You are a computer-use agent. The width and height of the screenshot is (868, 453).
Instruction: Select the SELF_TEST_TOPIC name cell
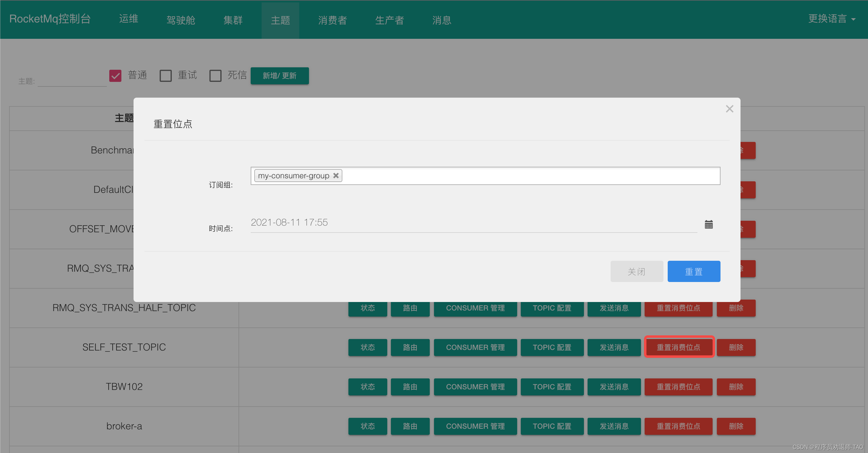pos(124,347)
